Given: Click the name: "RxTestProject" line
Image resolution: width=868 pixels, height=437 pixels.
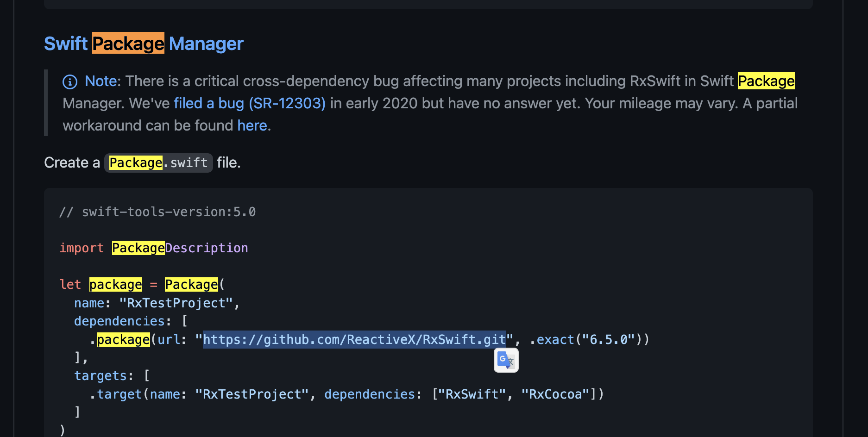Looking at the screenshot, I should point(157,303).
